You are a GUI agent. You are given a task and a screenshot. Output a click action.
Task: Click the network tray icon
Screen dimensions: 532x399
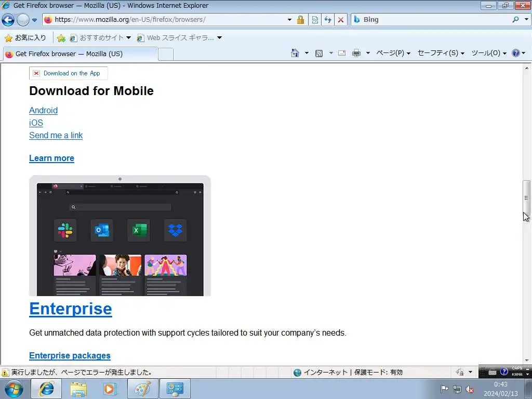(x=457, y=389)
